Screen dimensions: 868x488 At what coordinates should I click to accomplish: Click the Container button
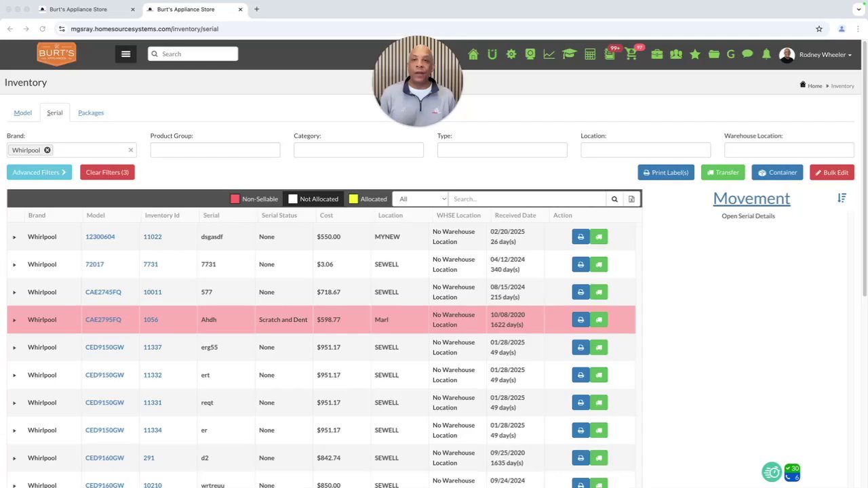point(777,172)
